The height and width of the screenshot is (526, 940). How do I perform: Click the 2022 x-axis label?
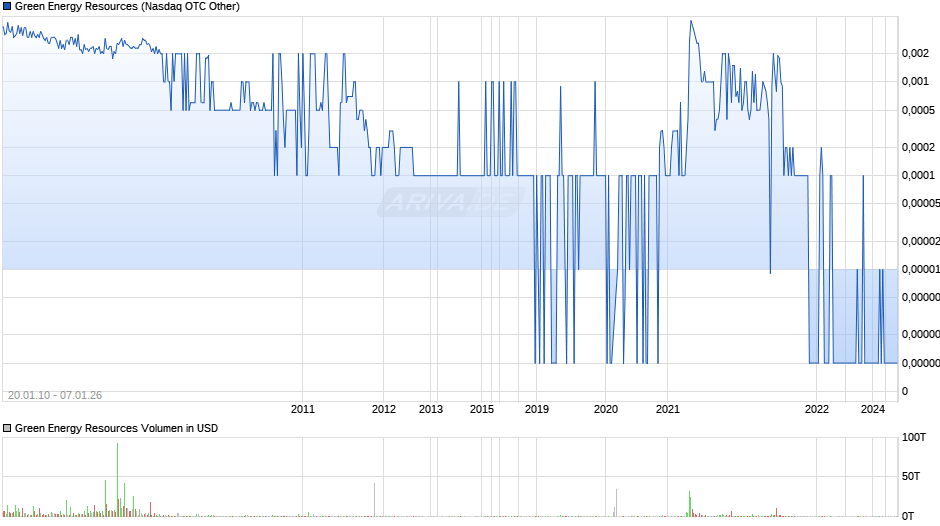pos(817,409)
